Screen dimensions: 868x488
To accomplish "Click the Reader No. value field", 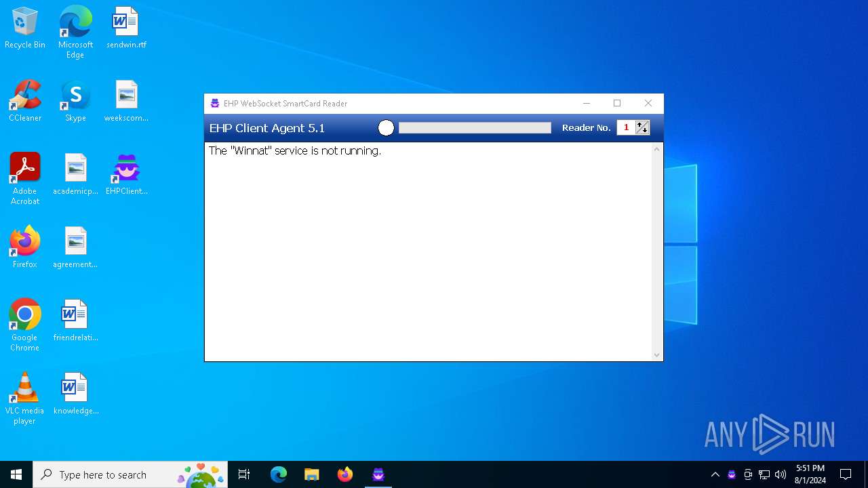I will coord(626,127).
